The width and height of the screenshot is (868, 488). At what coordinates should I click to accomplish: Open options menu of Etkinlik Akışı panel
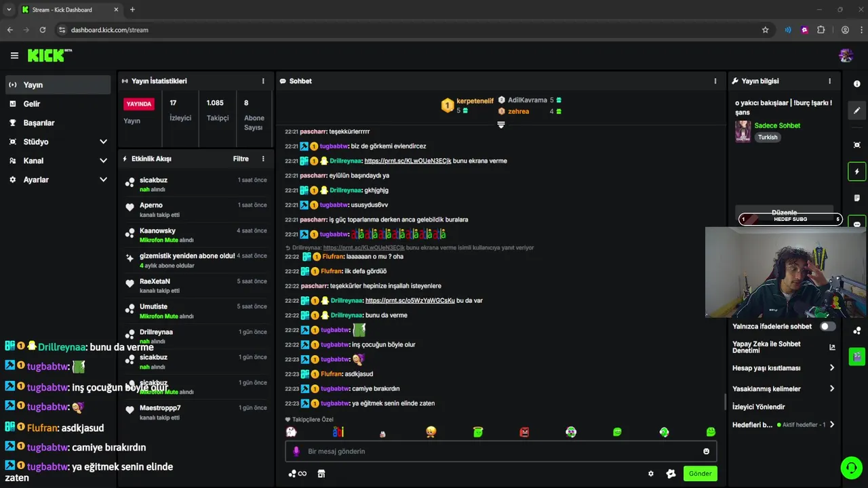coord(263,159)
